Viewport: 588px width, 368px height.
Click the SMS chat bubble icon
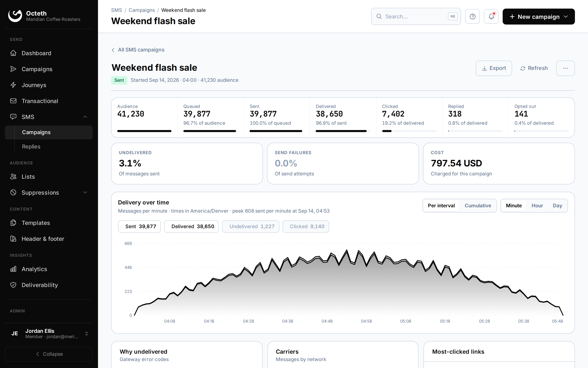(13, 117)
